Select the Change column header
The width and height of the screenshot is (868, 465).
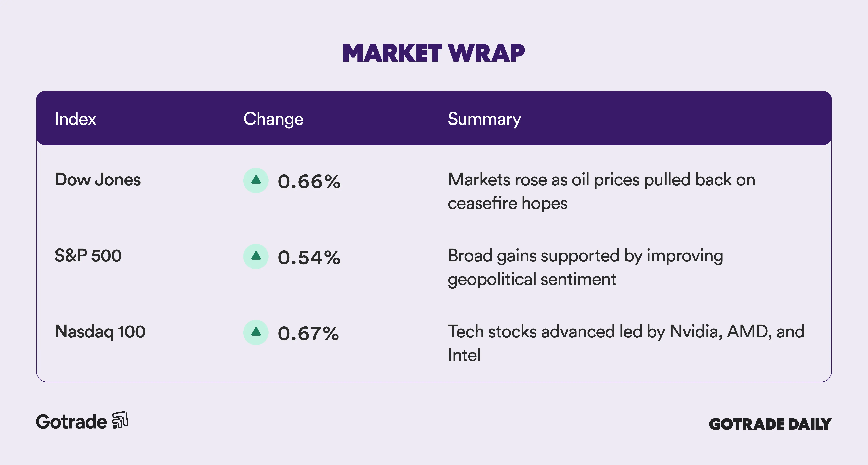[x=273, y=119]
